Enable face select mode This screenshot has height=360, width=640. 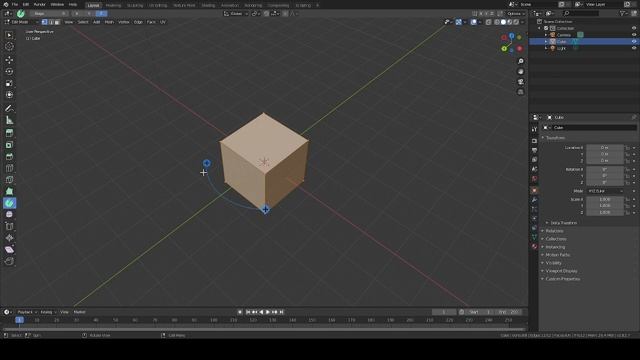[x=57, y=22]
